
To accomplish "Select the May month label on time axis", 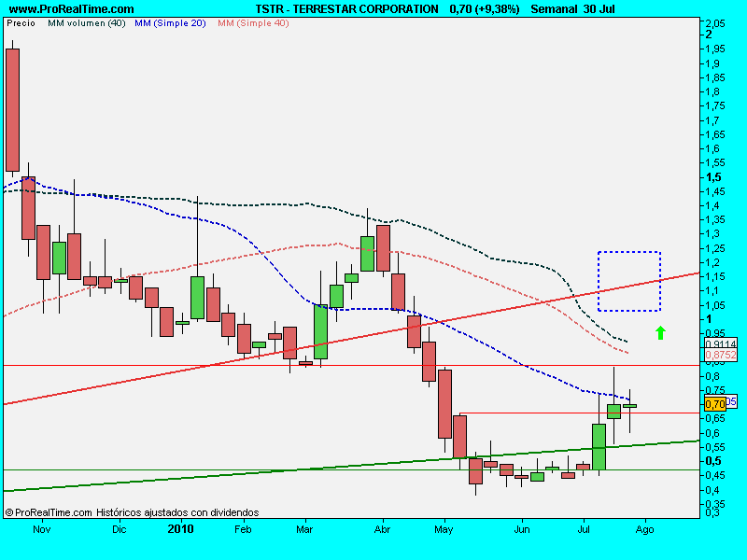I will [x=444, y=529].
